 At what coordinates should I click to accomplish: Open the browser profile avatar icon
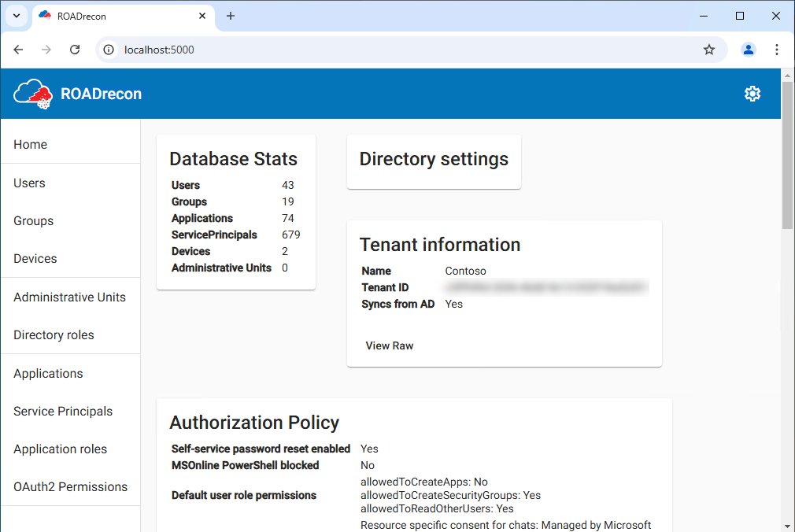[x=749, y=50]
